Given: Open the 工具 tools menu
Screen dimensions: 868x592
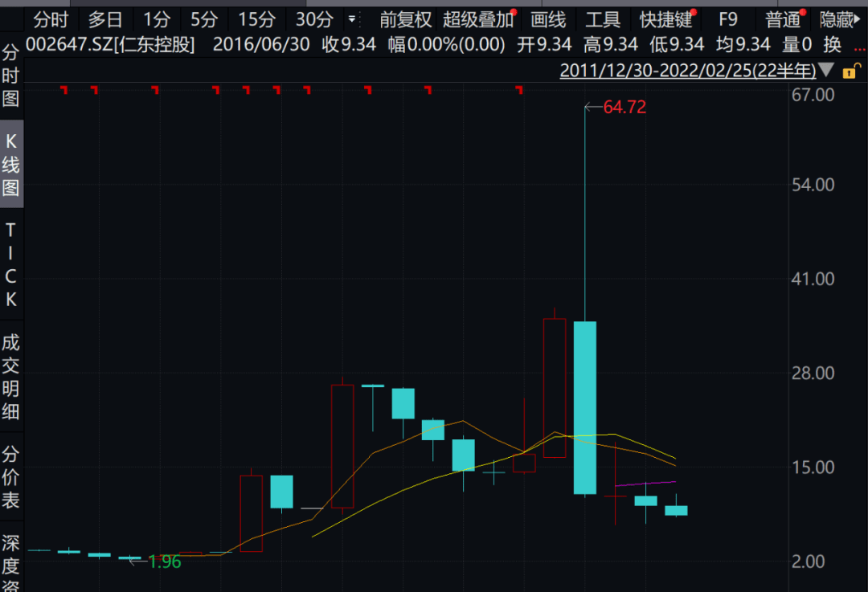Looking at the screenshot, I should pyautogui.click(x=603, y=20).
